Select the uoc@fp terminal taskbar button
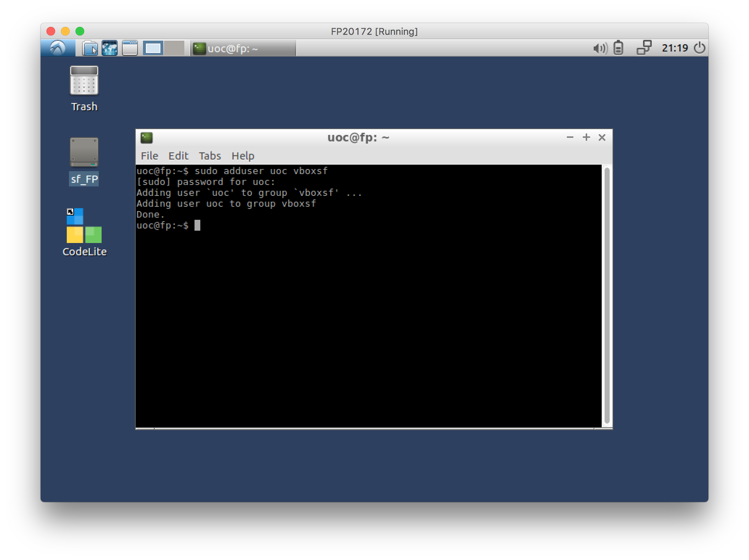The width and height of the screenshot is (749, 560). click(243, 48)
